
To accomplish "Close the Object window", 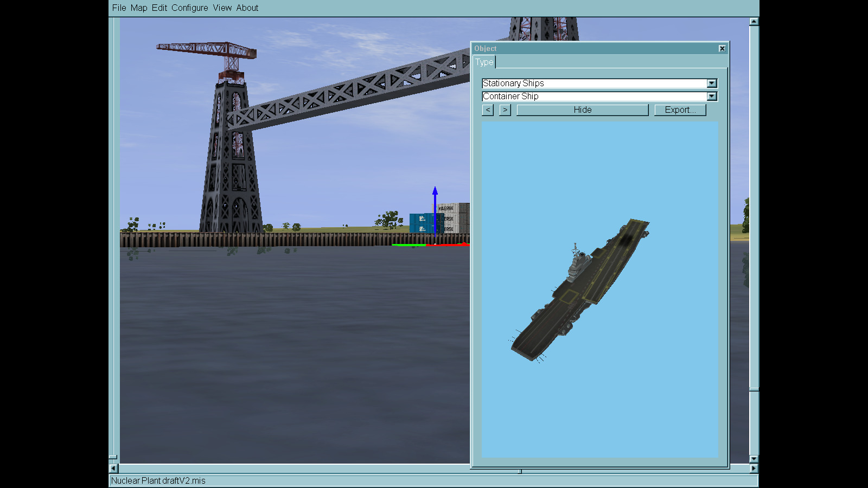I will tap(722, 48).
